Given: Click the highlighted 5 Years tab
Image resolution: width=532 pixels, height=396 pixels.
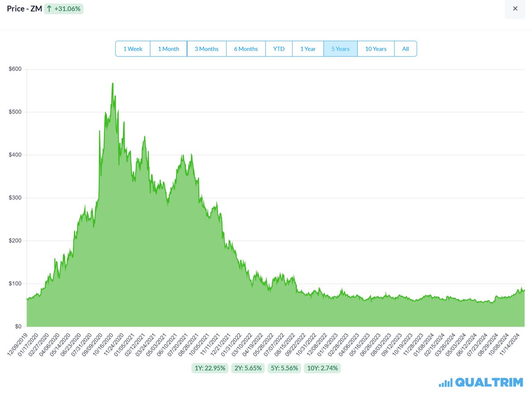Looking at the screenshot, I should (x=340, y=49).
